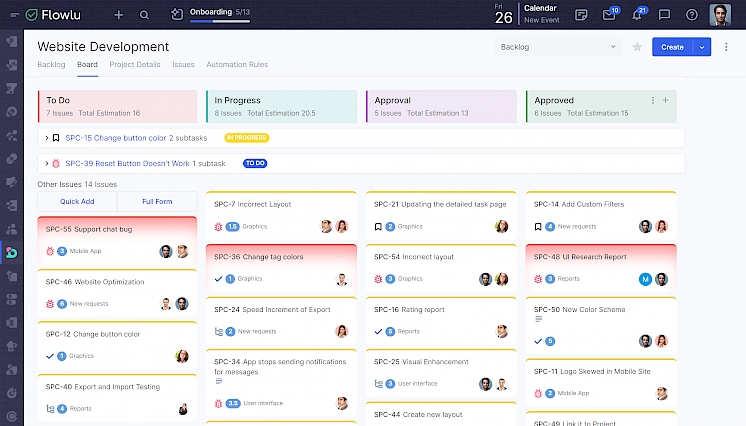Open the notifications bell icon
The image size is (746, 426).
tap(637, 15)
